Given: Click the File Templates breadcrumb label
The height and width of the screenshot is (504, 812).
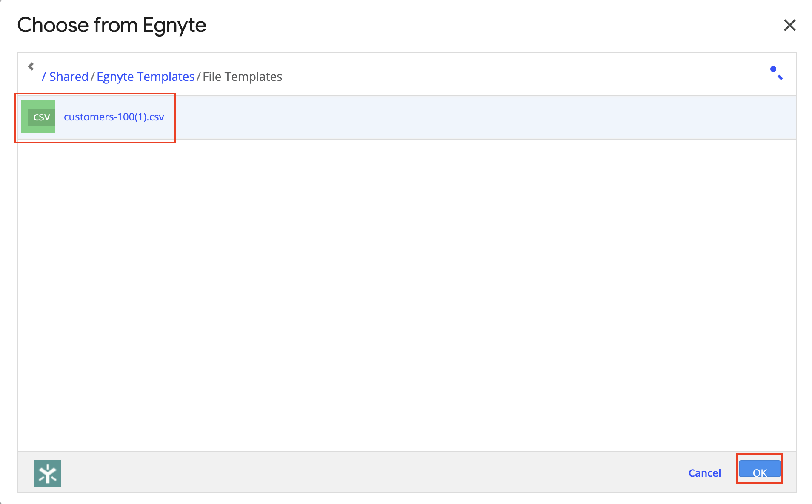Looking at the screenshot, I should pyautogui.click(x=242, y=77).
